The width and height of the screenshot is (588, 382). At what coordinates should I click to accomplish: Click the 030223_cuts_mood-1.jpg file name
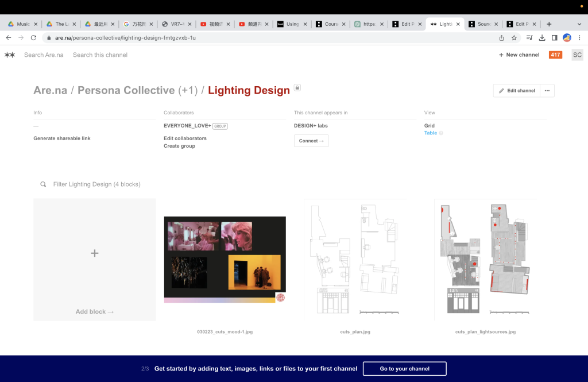click(225, 331)
